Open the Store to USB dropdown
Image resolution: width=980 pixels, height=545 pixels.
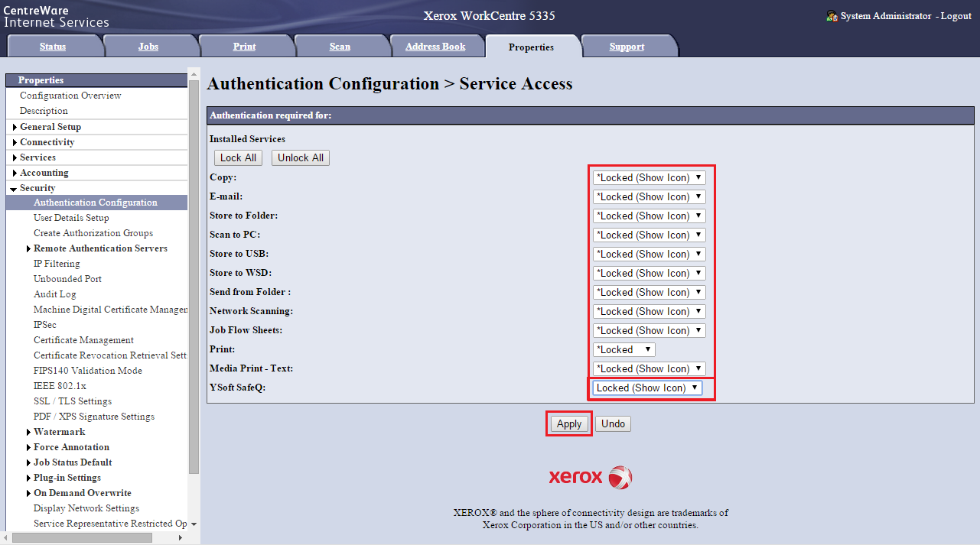click(649, 254)
